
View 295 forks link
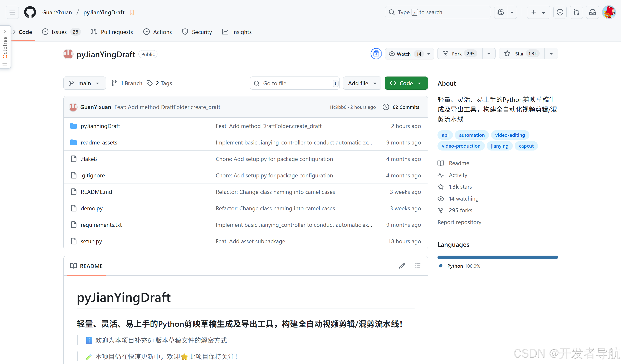tap(455, 211)
